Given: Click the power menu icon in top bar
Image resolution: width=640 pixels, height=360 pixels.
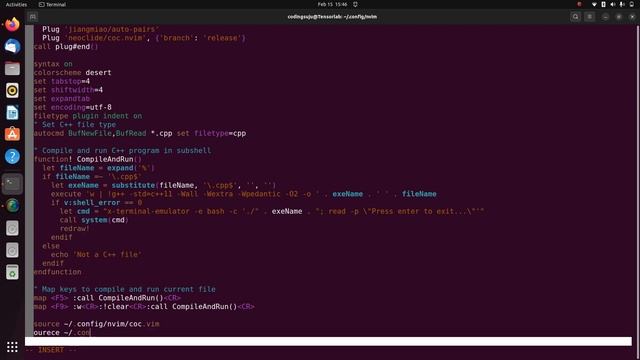Looking at the screenshot, I should 631,4.
